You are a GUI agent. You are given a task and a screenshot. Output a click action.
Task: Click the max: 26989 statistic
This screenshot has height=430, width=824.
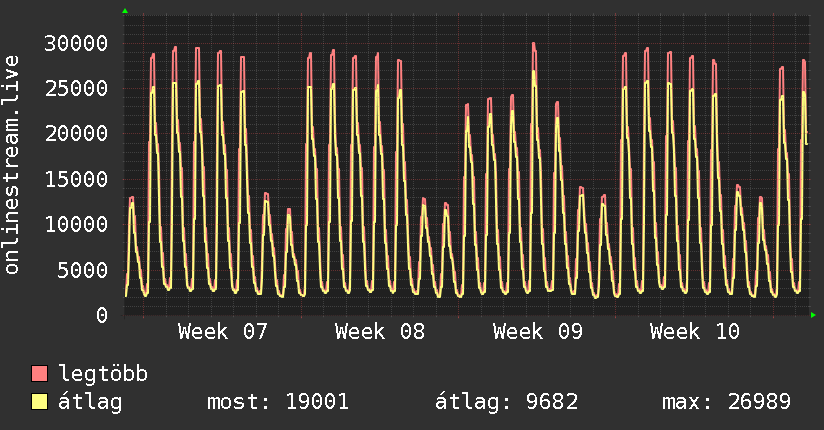tap(726, 402)
